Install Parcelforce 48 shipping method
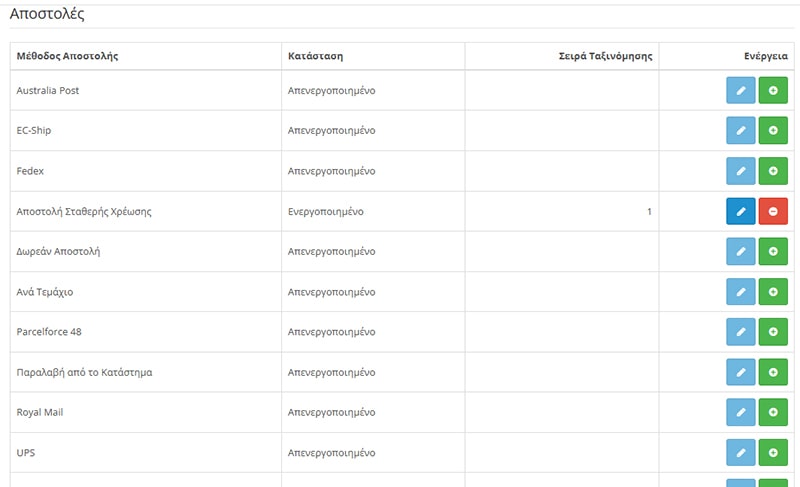Image resolution: width=800 pixels, height=487 pixels. pos(773,332)
